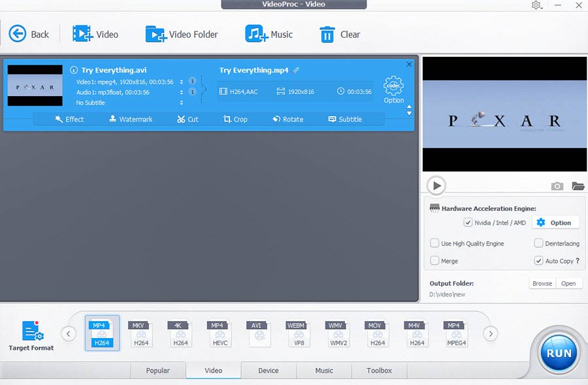Screen dimensions: 588x385
Task: Select WEBM VP8 format
Action: [x=299, y=333]
